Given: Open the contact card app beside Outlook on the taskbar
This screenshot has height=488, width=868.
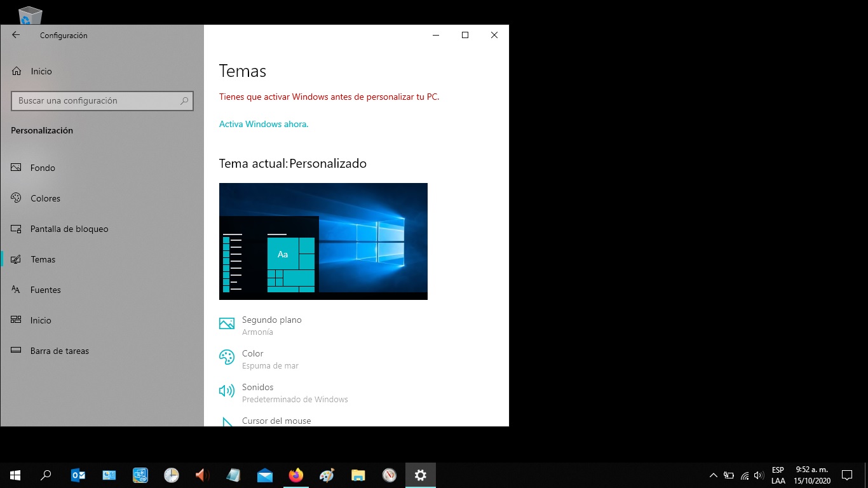Looking at the screenshot, I should 109,475.
